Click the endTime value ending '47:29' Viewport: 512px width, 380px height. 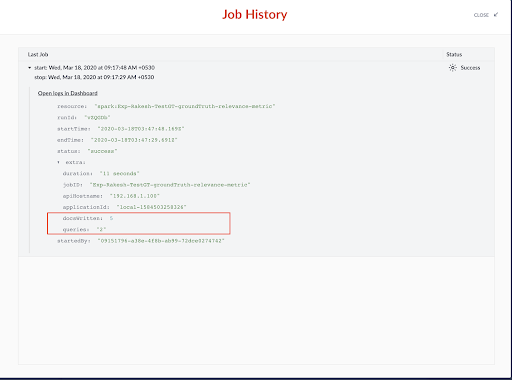(134, 140)
